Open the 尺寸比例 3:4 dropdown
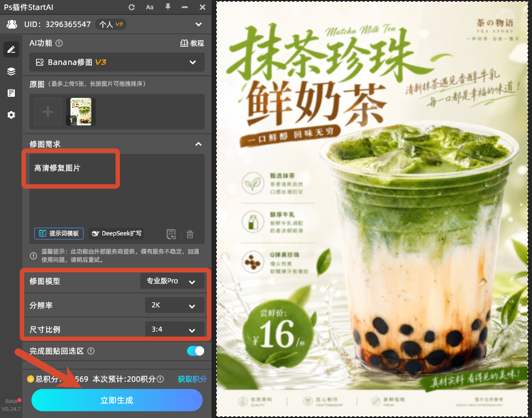Image resolution: width=532 pixels, height=418 pixels. (x=175, y=329)
